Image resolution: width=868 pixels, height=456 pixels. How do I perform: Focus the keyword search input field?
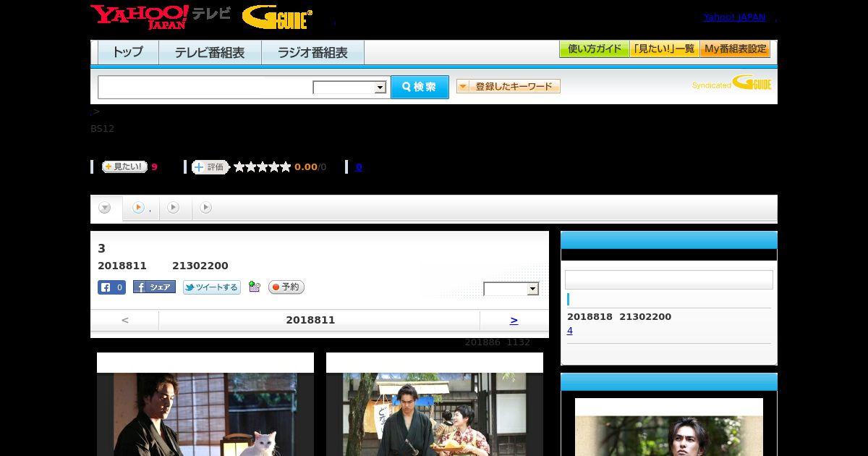[205, 87]
